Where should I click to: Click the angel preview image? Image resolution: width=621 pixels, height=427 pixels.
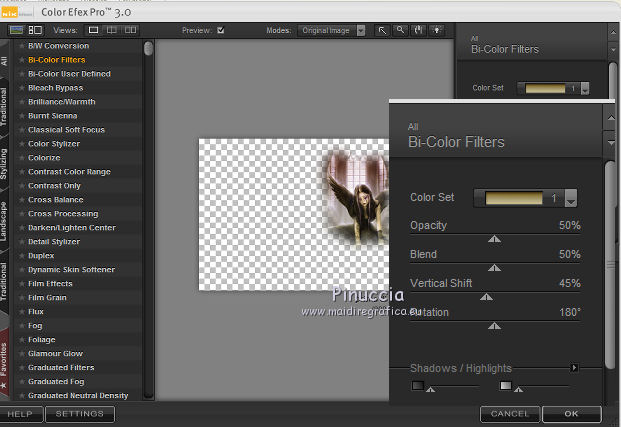(x=358, y=197)
